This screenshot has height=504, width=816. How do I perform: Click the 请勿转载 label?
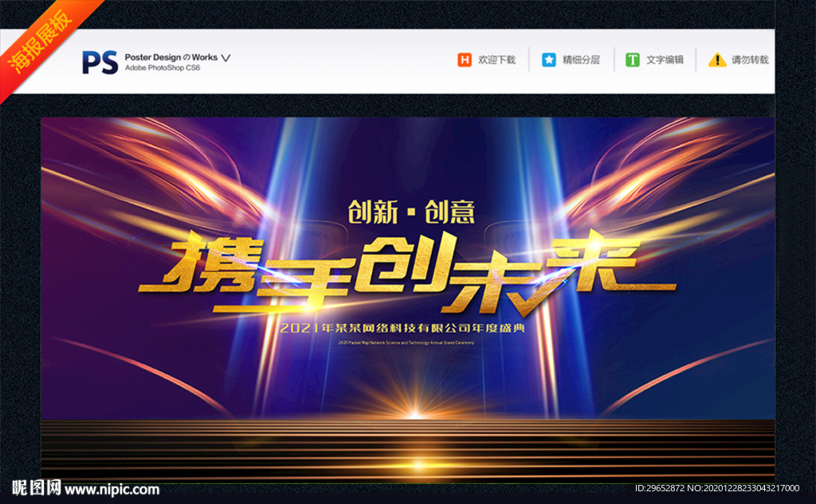tap(750, 60)
